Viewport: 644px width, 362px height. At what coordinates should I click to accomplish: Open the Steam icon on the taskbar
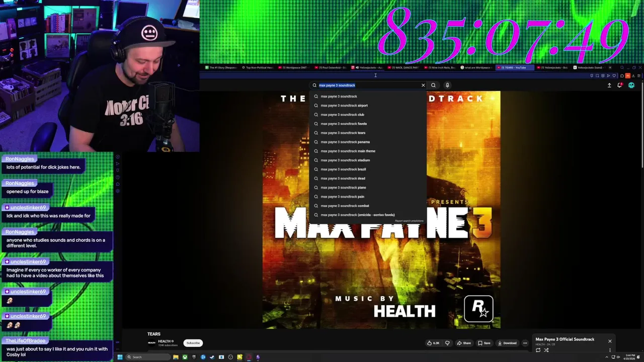click(x=212, y=357)
